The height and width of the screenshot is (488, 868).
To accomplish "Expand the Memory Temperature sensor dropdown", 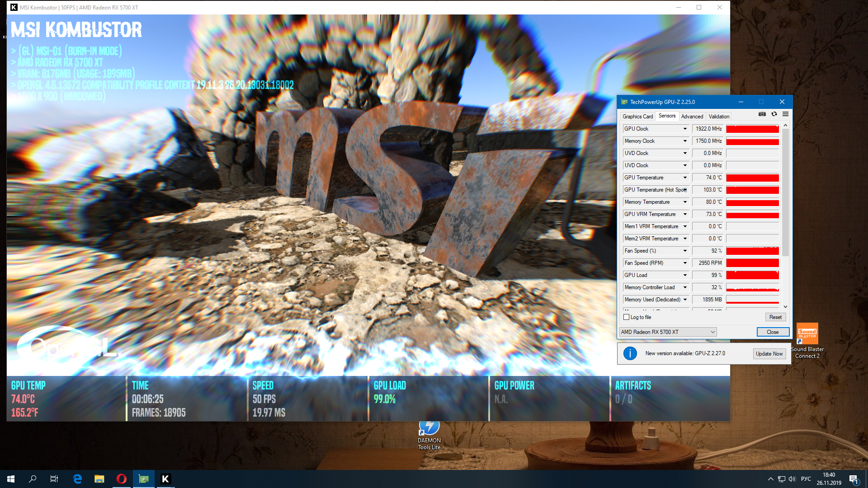I will [x=685, y=202].
